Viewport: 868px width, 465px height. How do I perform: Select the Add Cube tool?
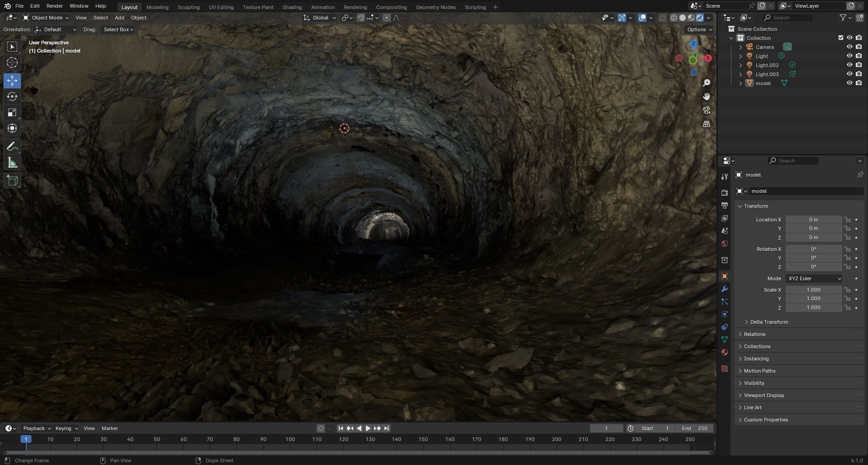pyautogui.click(x=12, y=181)
